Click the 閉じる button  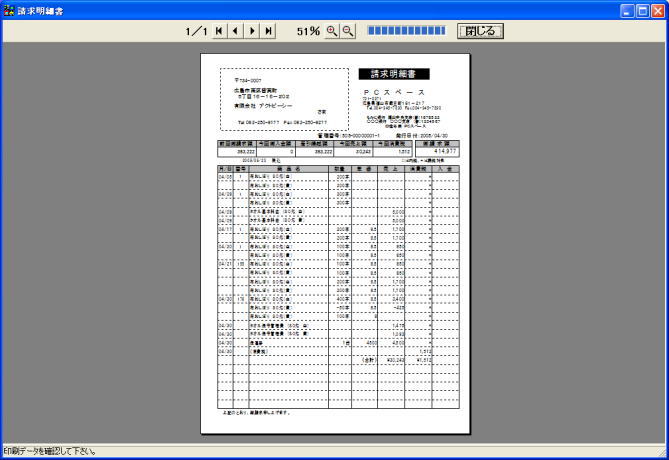480,31
